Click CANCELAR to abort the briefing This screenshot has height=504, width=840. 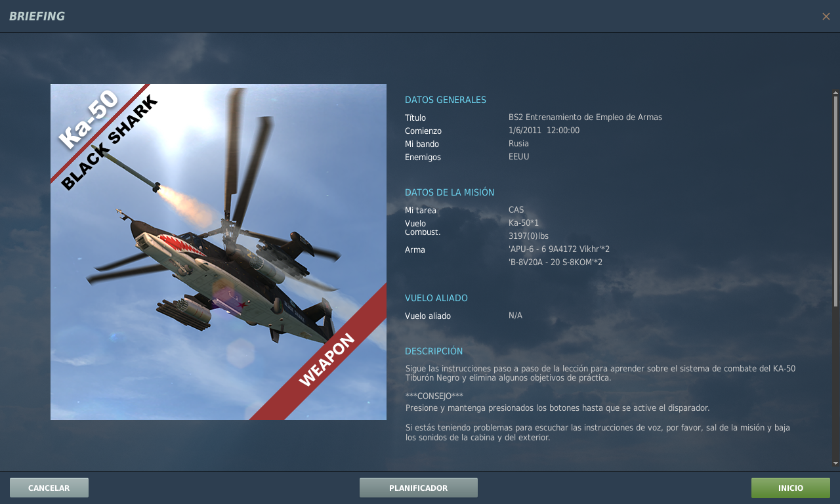coord(49,488)
